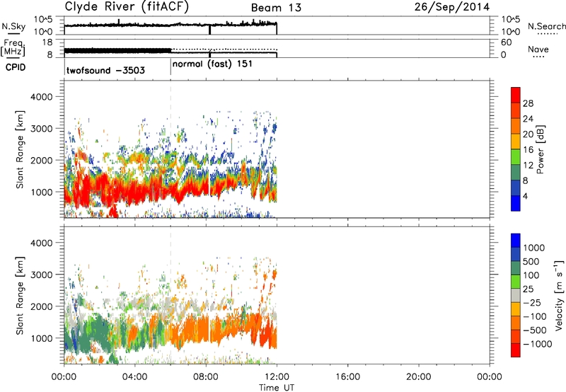
Task: Click the "28" value on Power colorbar
Action: [x=528, y=103]
